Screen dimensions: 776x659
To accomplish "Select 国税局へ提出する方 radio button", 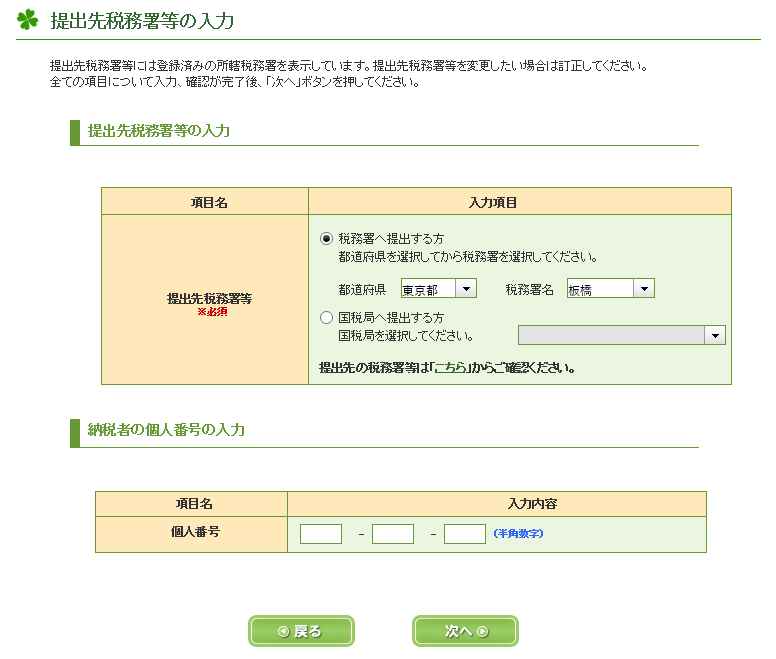I will click(326, 318).
